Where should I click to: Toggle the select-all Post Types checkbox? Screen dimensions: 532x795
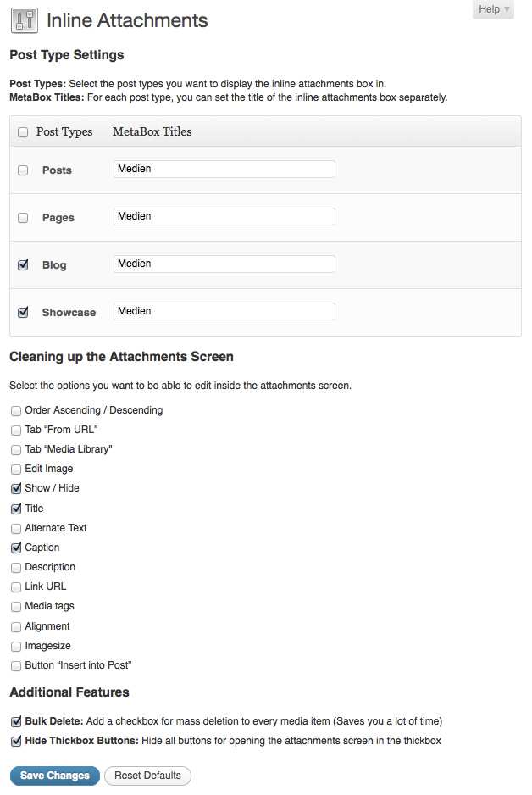pyautogui.click(x=23, y=132)
